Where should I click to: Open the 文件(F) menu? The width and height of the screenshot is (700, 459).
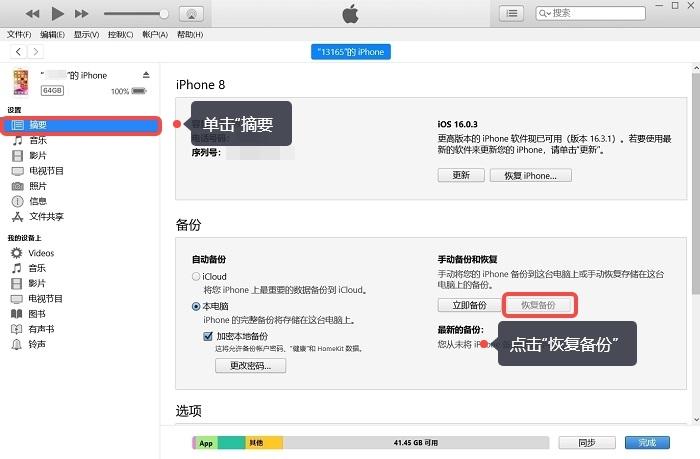19,34
